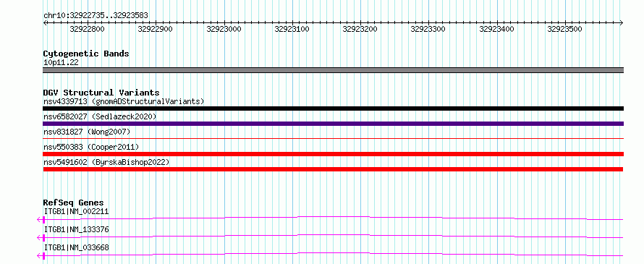Click the thin red nsv831827 variant line
The width and height of the screenshot is (644, 264).
pyautogui.click(x=333, y=139)
